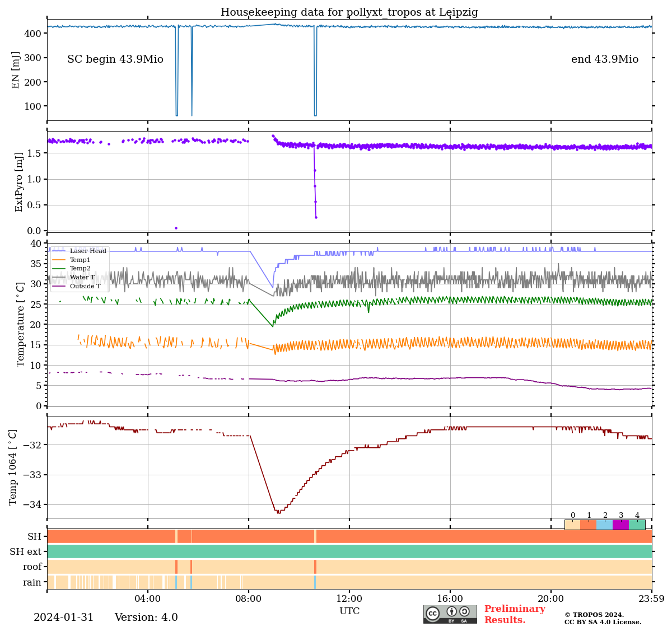Click the Creative Commons CC logo icon
The height and width of the screenshot is (627, 672).
[x=433, y=613]
